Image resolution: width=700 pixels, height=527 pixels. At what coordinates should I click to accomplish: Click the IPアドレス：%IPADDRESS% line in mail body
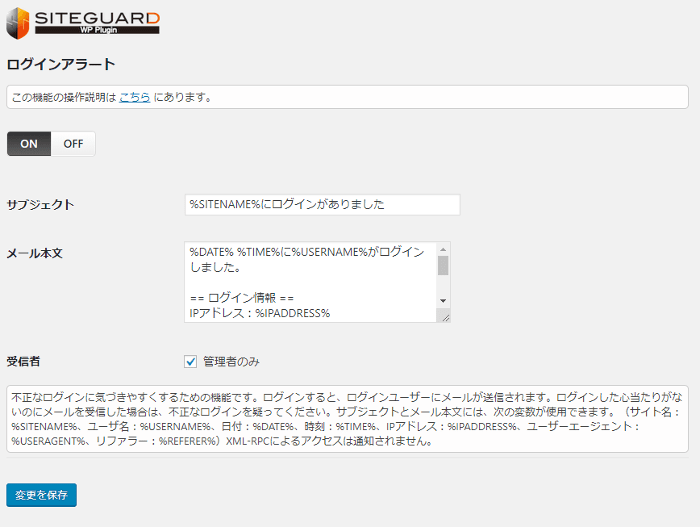(x=260, y=313)
